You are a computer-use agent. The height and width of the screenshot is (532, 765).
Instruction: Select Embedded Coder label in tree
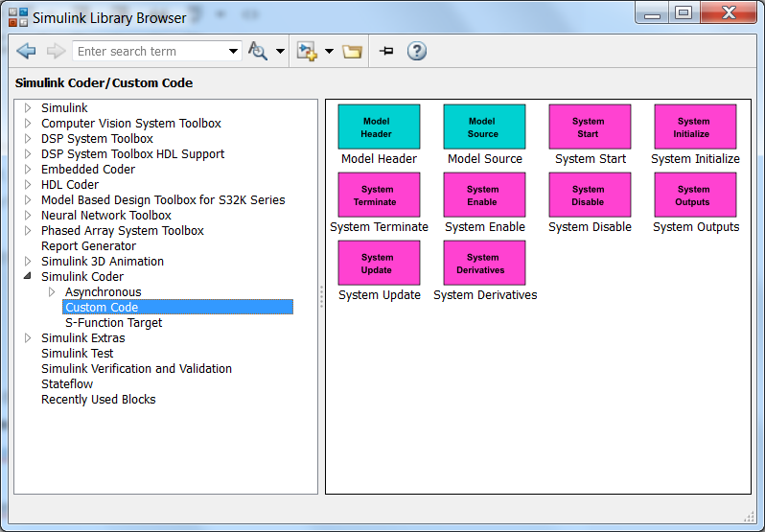(x=88, y=170)
